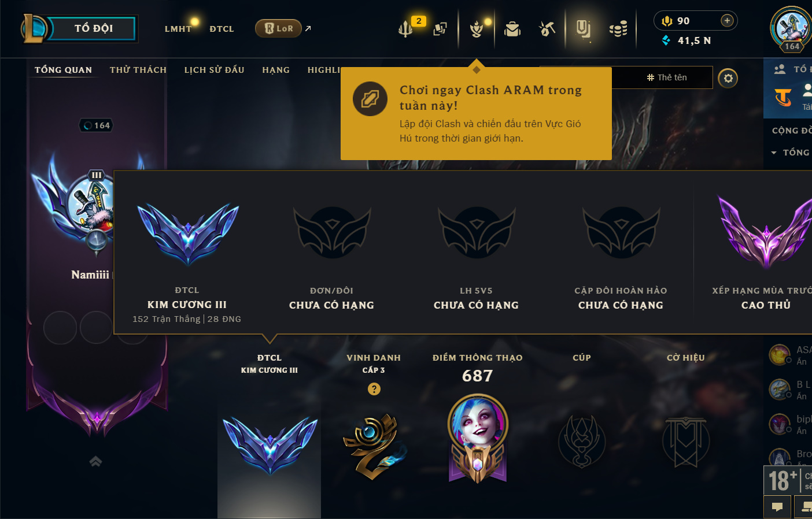Open the Store coins icon
Screen dimensions: 812x519
click(x=618, y=28)
